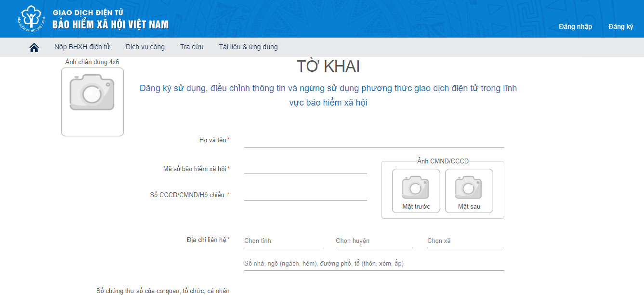
Task: Open the Đăng nhập login link
Action: coord(575,27)
